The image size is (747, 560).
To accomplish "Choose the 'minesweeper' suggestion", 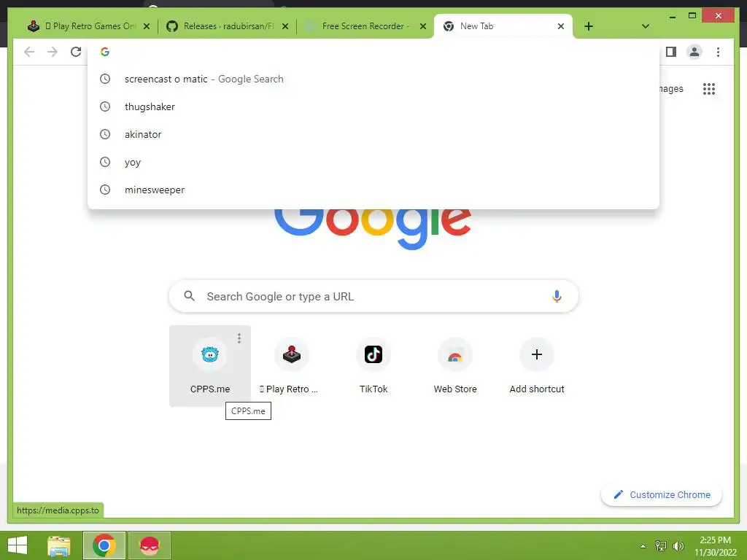I will point(373,190).
